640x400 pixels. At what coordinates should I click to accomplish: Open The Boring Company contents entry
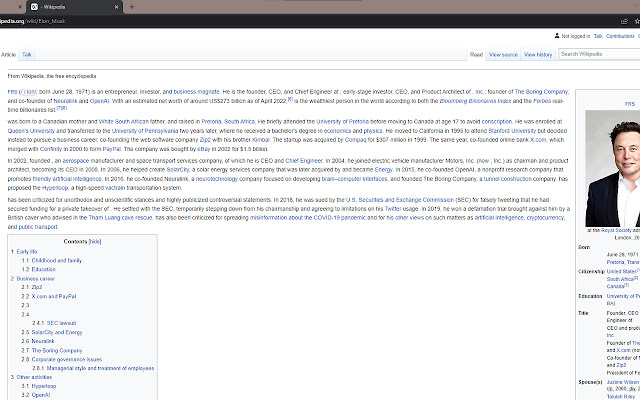click(x=56, y=350)
